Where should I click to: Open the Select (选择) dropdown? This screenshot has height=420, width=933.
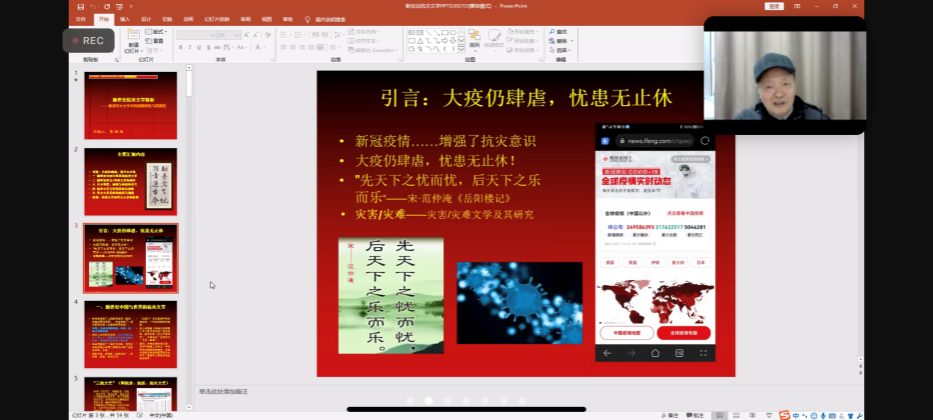pyautogui.click(x=562, y=49)
